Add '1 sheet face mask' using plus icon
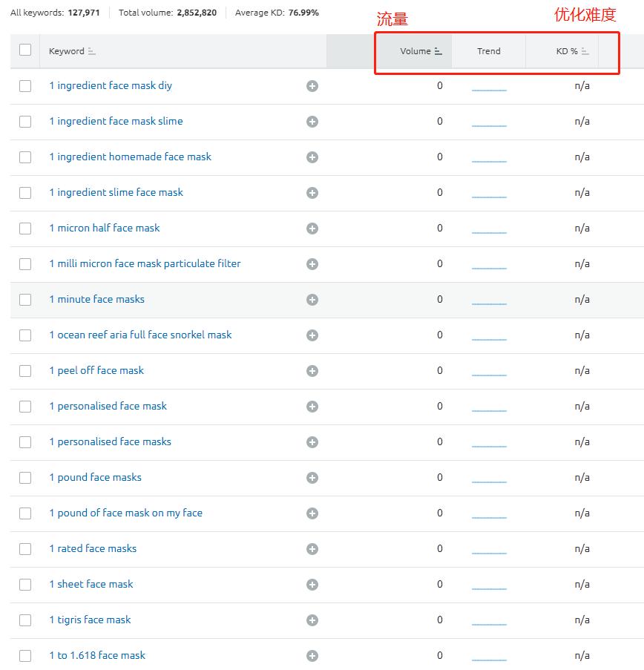The width and height of the screenshot is (644, 670). tap(312, 585)
